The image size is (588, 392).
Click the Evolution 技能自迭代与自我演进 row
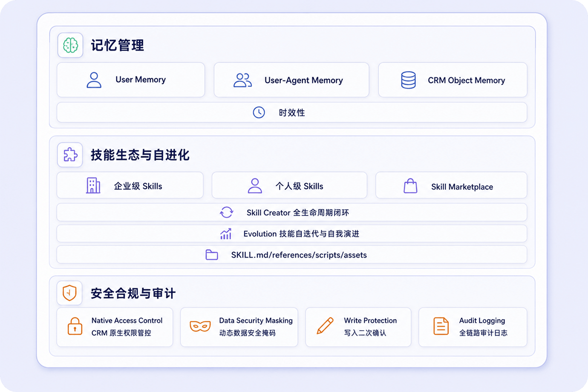[292, 233]
